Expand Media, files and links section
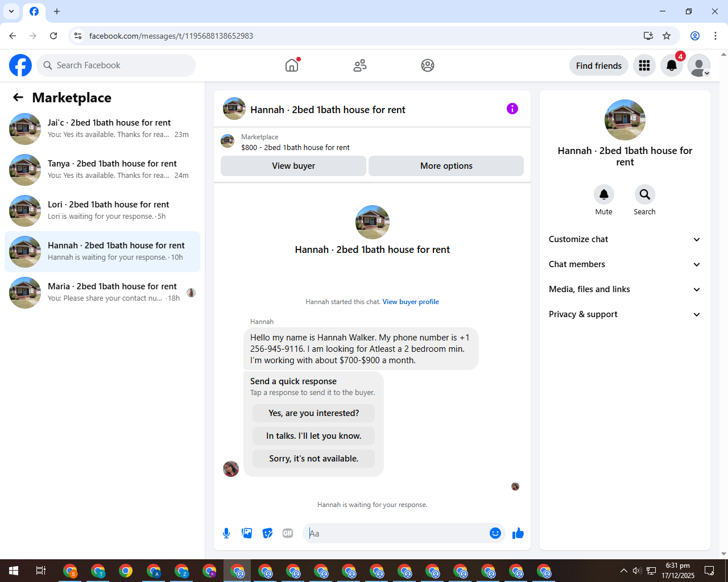Viewport: 728px width, 582px height. click(625, 289)
